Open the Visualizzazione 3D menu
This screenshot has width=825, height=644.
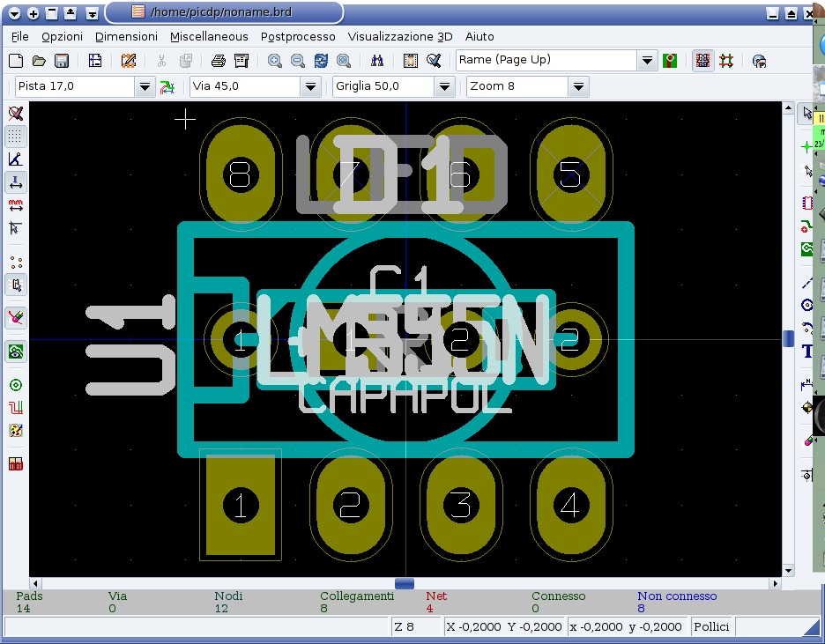click(400, 37)
